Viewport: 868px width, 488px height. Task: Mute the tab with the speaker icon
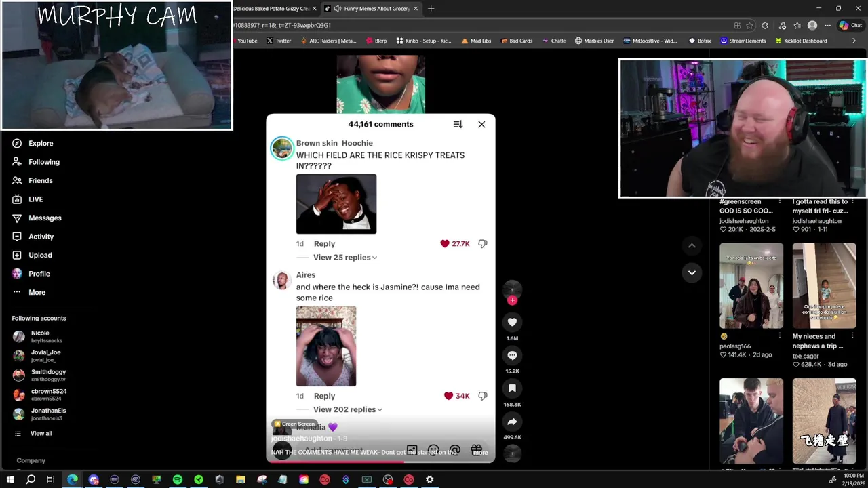pyautogui.click(x=338, y=9)
